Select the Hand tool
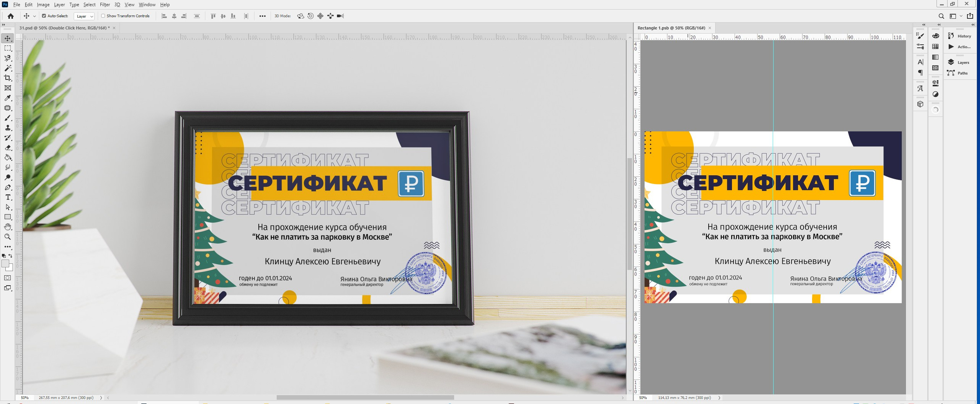 pyautogui.click(x=8, y=227)
